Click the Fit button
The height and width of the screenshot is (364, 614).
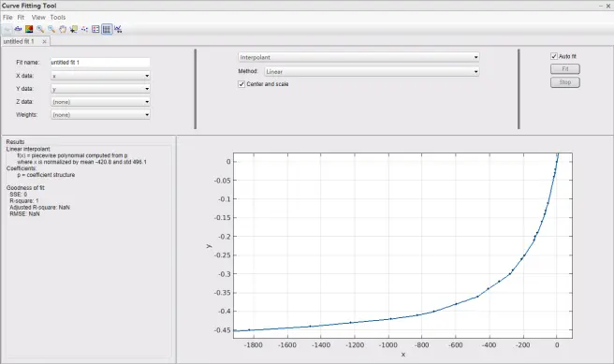point(565,69)
